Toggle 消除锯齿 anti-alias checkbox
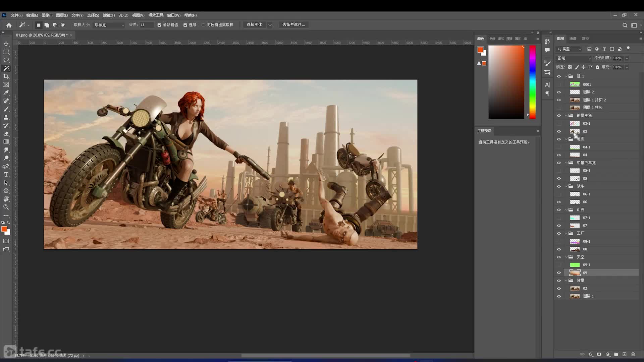This screenshot has width=644, height=362. click(x=159, y=25)
